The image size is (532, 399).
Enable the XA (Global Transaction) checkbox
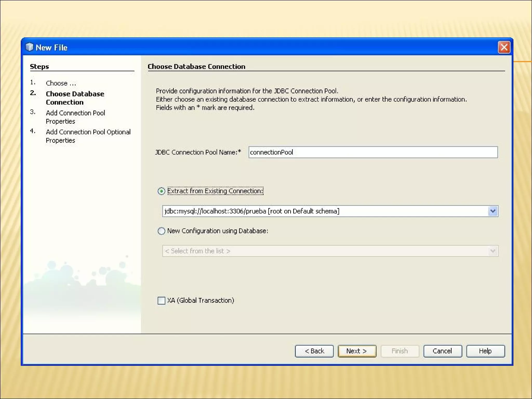pyautogui.click(x=161, y=301)
